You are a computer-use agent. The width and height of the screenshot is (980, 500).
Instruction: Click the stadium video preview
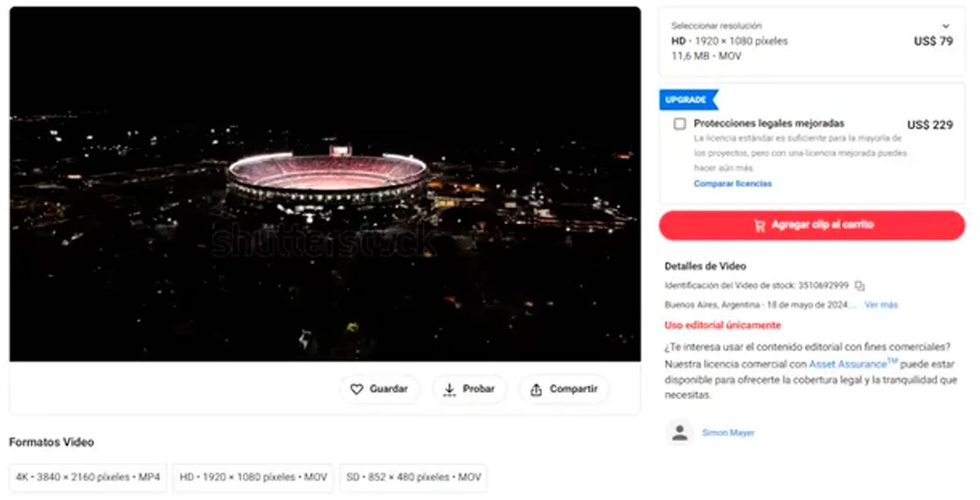325,184
